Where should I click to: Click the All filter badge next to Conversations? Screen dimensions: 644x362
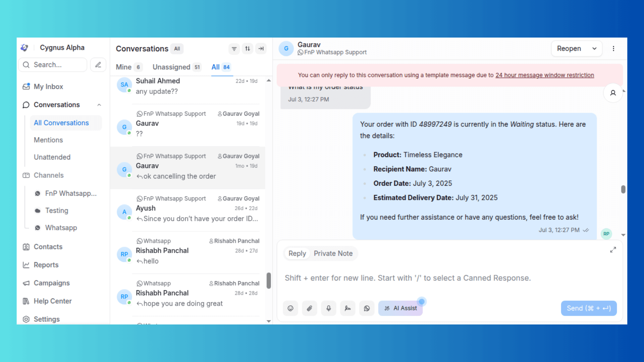[x=177, y=49]
